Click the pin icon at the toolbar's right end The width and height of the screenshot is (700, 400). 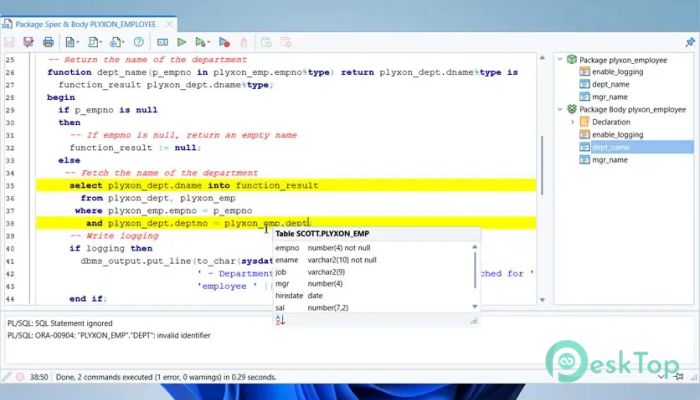coord(690,42)
